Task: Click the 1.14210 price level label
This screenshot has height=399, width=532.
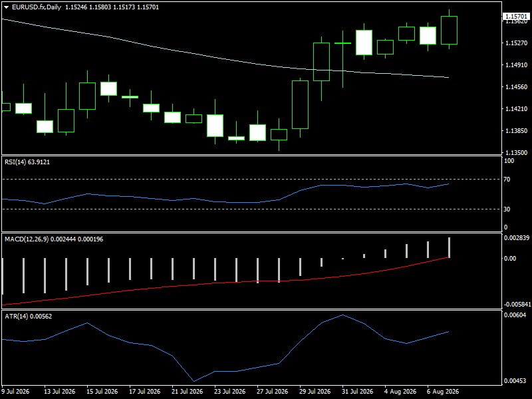Action: click(x=517, y=108)
